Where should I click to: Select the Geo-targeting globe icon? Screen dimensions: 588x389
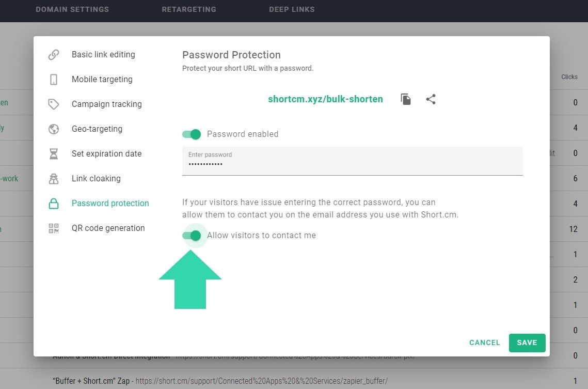[x=54, y=129]
